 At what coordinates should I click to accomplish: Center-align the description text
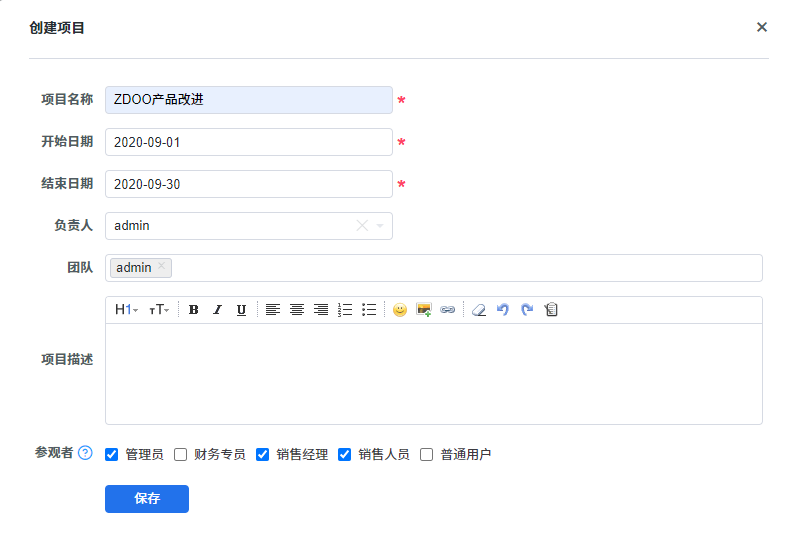click(x=297, y=309)
